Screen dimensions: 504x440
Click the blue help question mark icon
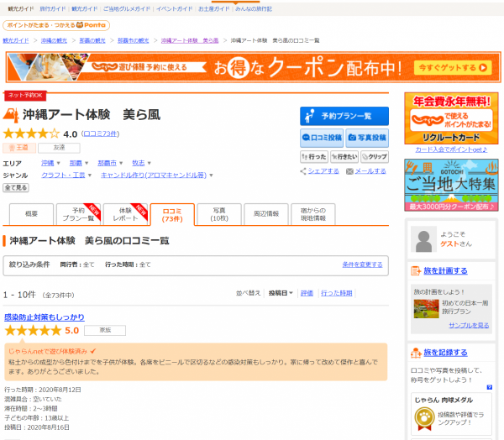click(489, 387)
